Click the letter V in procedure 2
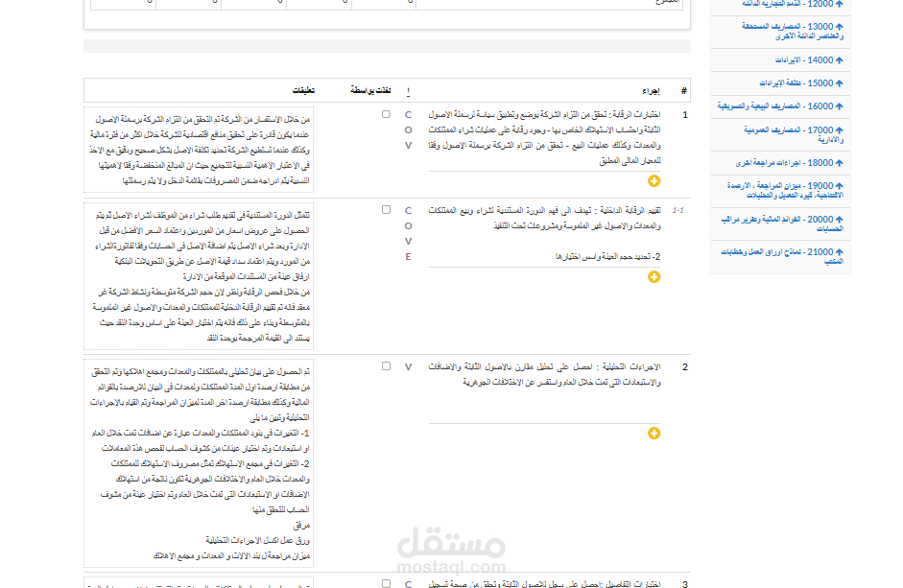This screenshot has height=588, width=903. point(408,366)
